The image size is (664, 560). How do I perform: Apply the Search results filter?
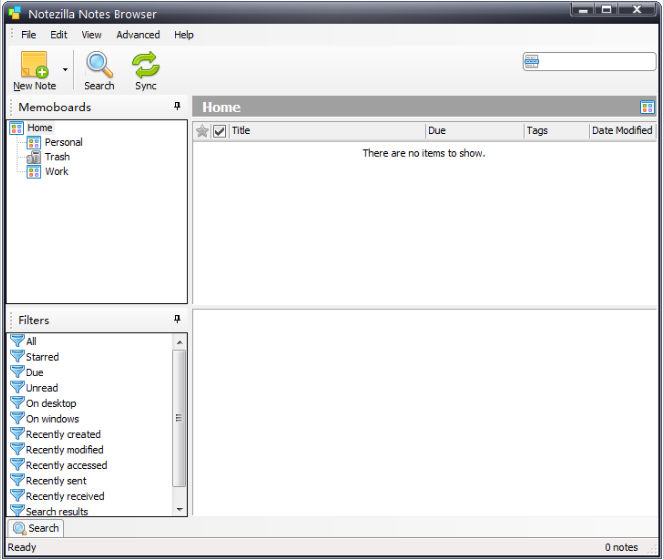point(57,511)
